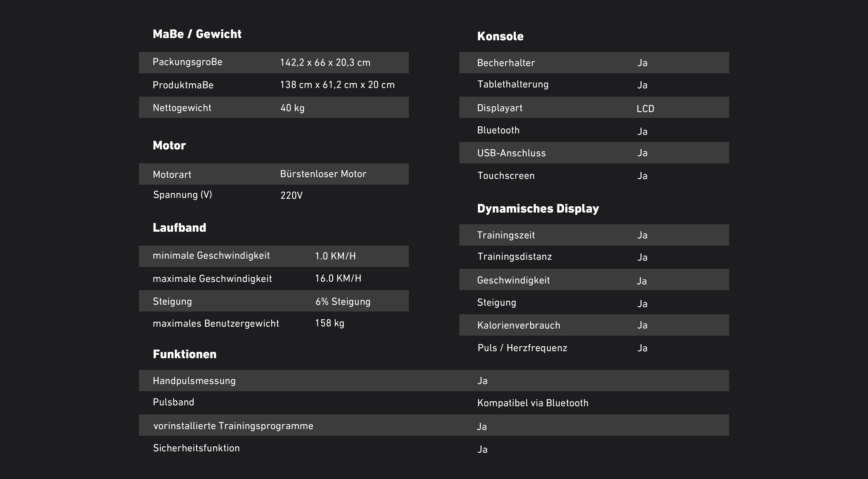Image resolution: width=868 pixels, height=479 pixels.
Task: Click the "Puls / Herzfrequenz" row label
Action: (x=522, y=348)
